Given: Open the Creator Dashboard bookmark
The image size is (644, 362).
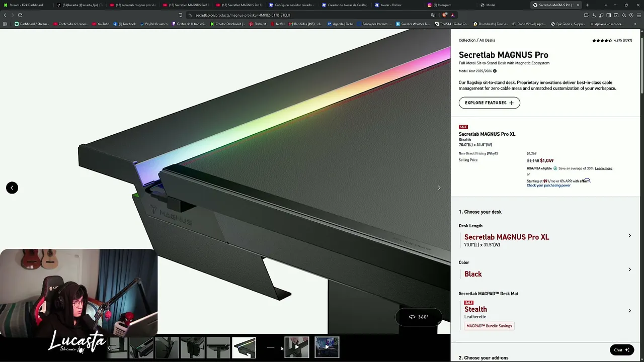Looking at the screenshot, I should [x=228, y=24].
